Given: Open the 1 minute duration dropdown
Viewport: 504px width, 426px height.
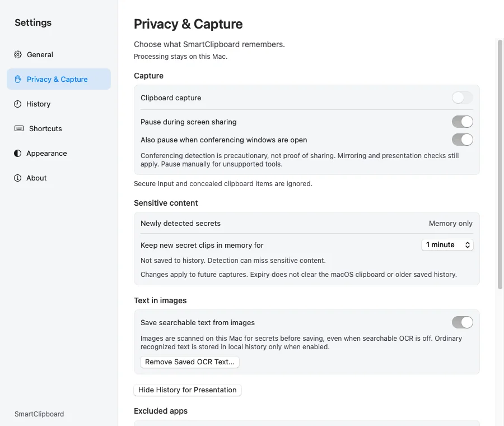Looking at the screenshot, I should (x=447, y=245).
